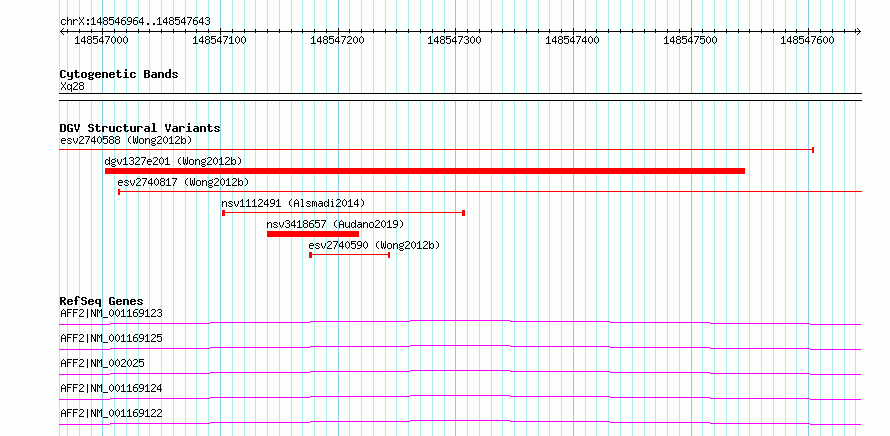Click the thin red esv2740817 variant line

(x=490, y=192)
